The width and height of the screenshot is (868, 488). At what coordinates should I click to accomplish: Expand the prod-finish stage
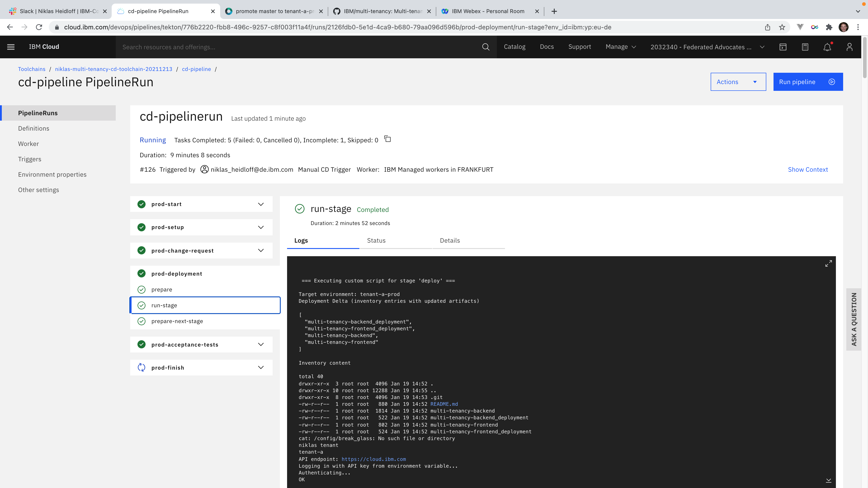tap(260, 367)
